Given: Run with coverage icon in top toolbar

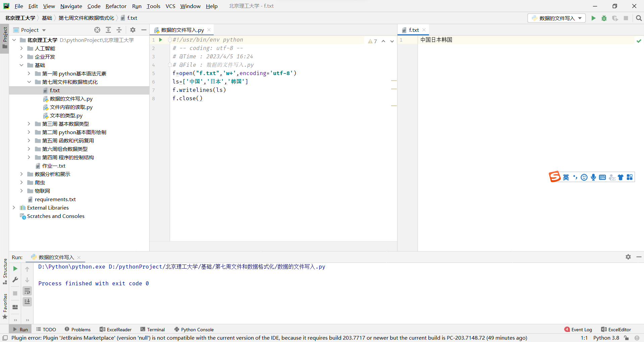Looking at the screenshot, I should click(615, 18).
